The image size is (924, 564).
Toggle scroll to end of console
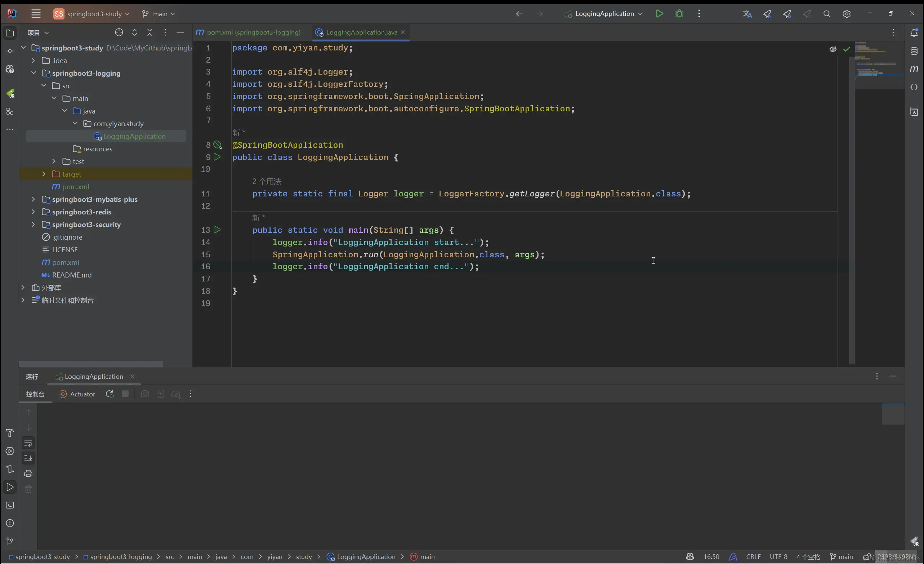coord(28,458)
